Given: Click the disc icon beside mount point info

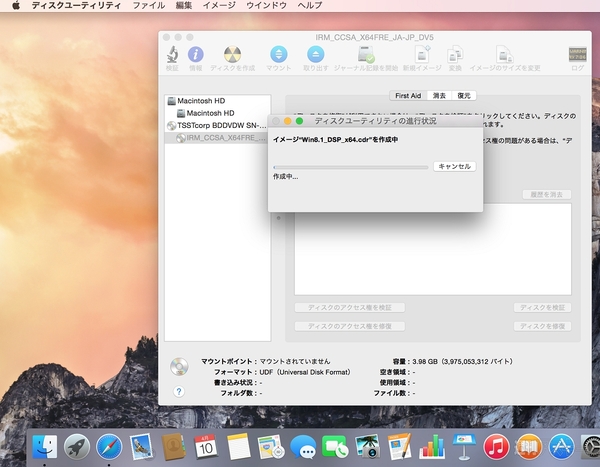Looking at the screenshot, I should (x=179, y=367).
